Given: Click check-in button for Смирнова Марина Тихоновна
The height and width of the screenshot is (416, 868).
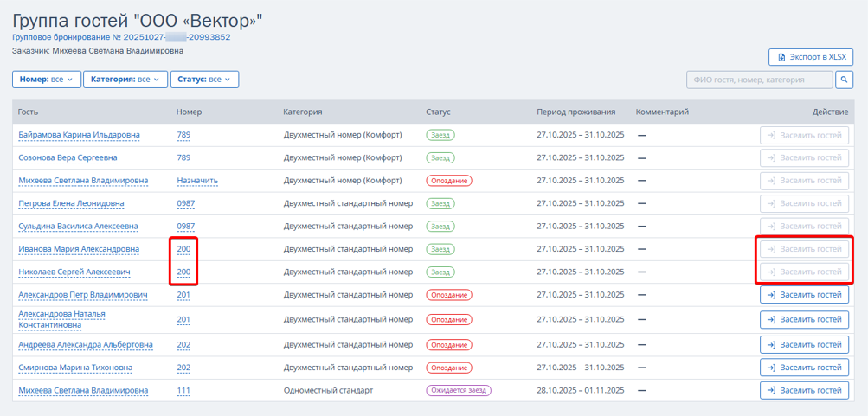Looking at the screenshot, I should [x=804, y=368].
